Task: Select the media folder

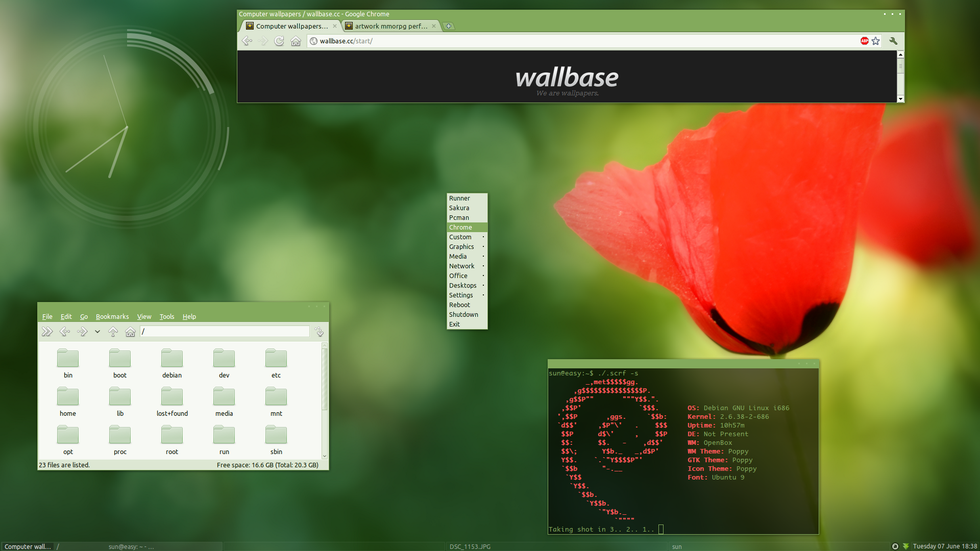Action: coord(224,402)
